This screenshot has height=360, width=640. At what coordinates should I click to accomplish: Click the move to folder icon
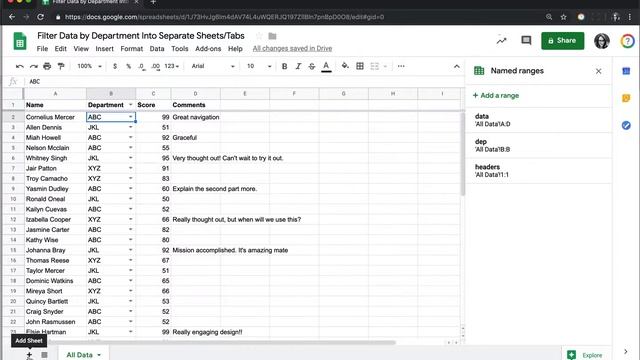(x=272, y=36)
